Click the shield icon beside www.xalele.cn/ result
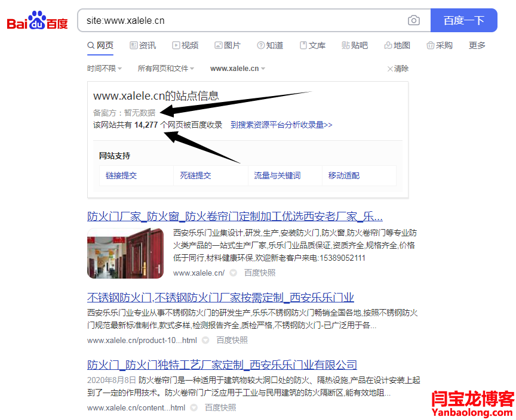The height and width of the screenshot is (420, 516). (234, 273)
